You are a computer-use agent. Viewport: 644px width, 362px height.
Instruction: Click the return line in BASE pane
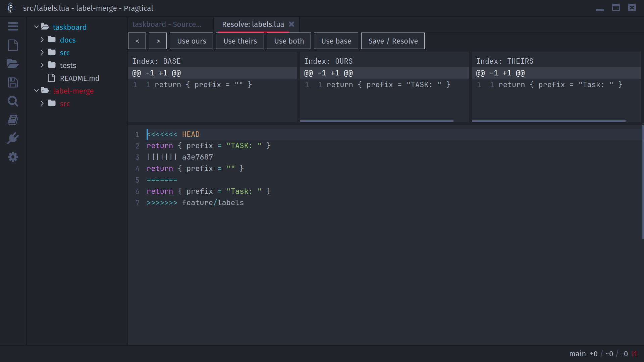(203, 85)
